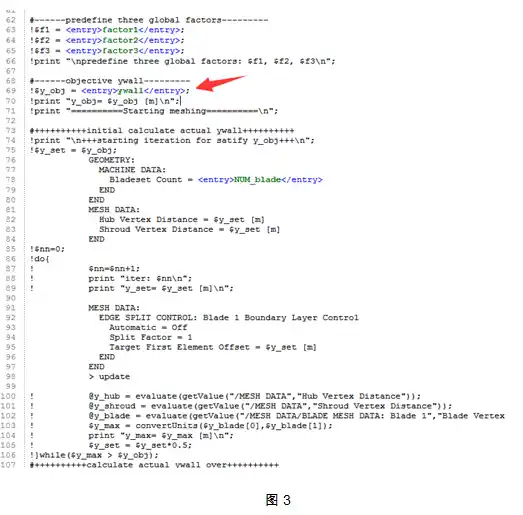
Task: Click the '}while($y_max > $y_obj);' line
Action: [x=94, y=455]
